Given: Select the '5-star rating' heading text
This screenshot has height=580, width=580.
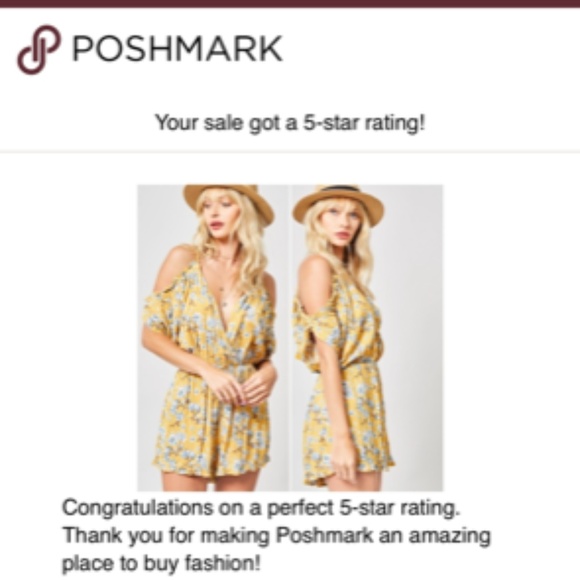Looking at the screenshot, I should (x=290, y=122).
